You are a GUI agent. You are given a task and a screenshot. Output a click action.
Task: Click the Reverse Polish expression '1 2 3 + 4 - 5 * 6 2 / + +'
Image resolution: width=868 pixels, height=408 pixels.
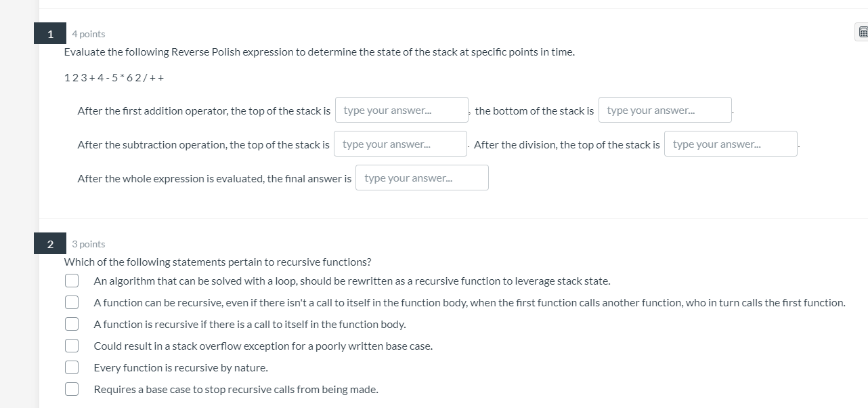(114, 77)
